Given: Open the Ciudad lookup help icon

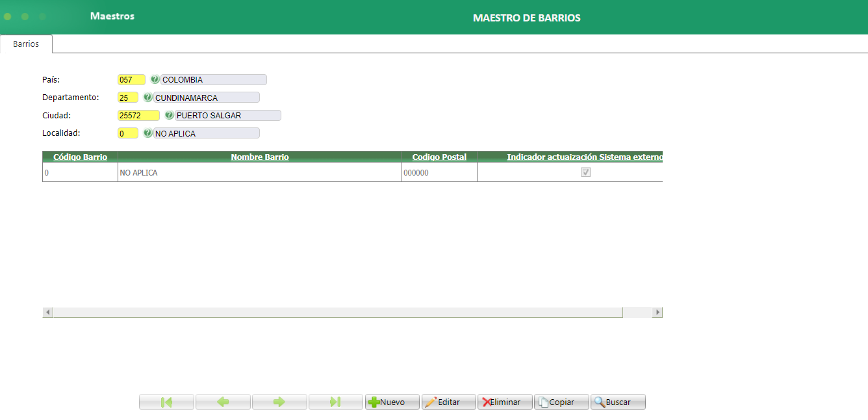Looking at the screenshot, I should tap(169, 115).
